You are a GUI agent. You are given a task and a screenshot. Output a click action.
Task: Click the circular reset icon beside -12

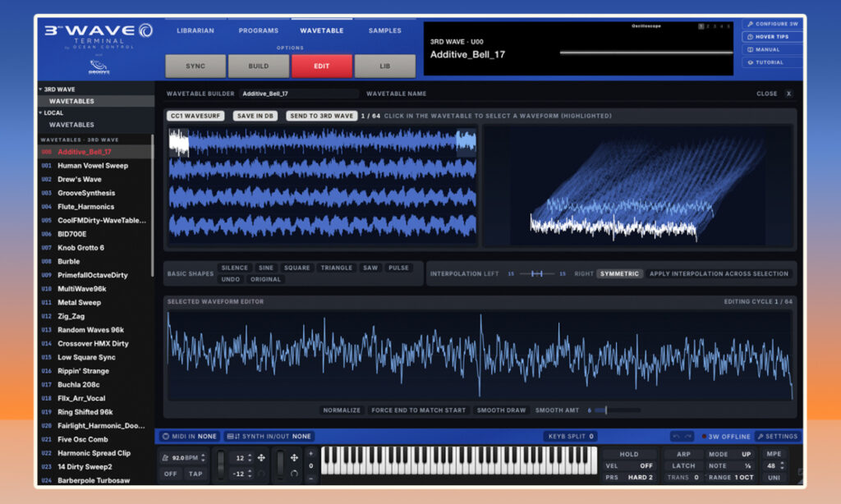(x=261, y=474)
